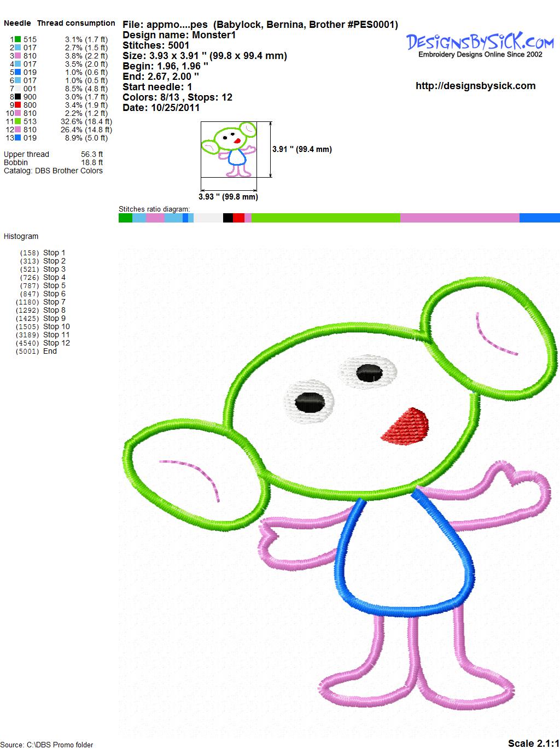Select the black swatch for needle 8 (900)
The image size is (560, 749).
(x=18, y=97)
